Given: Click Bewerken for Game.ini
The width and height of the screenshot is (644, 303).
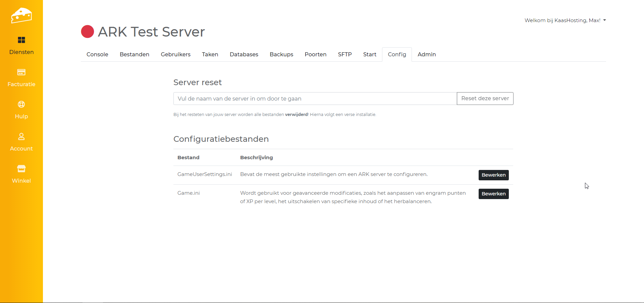Looking at the screenshot, I should coord(493,194).
